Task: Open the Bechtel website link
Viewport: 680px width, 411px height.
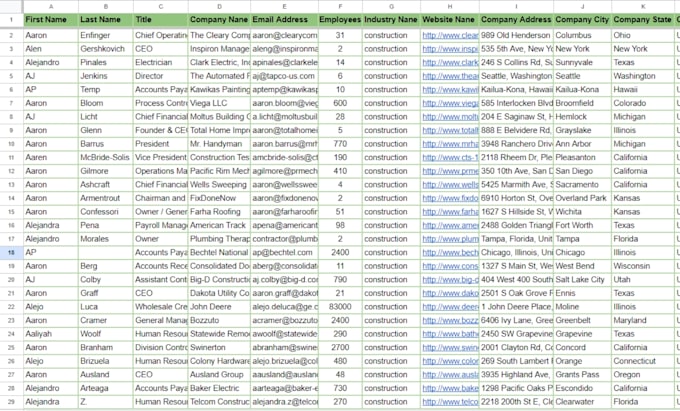Action: [x=450, y=252]
